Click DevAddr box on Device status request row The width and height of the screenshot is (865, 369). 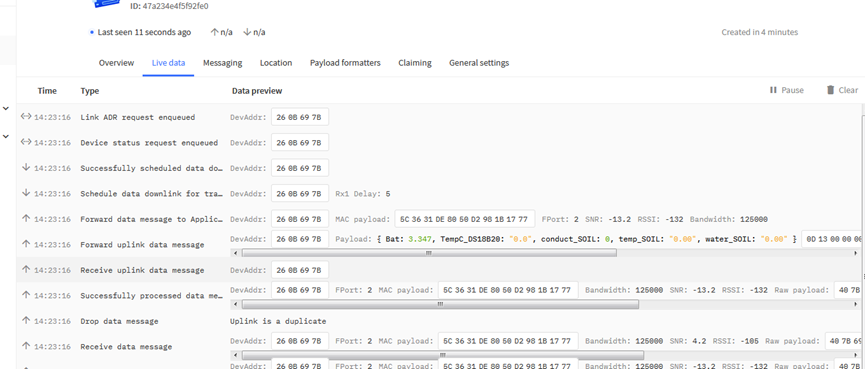[x=300, y=142]
